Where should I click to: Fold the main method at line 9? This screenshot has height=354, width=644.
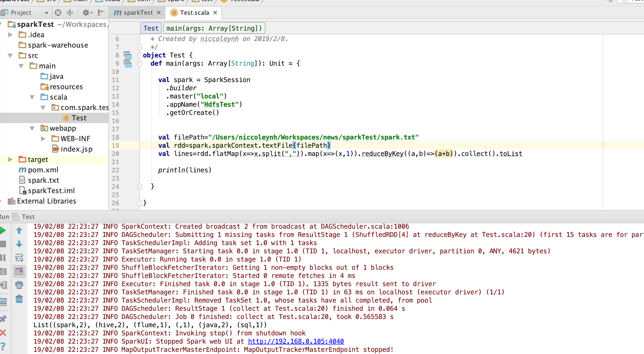pos(140,64)
